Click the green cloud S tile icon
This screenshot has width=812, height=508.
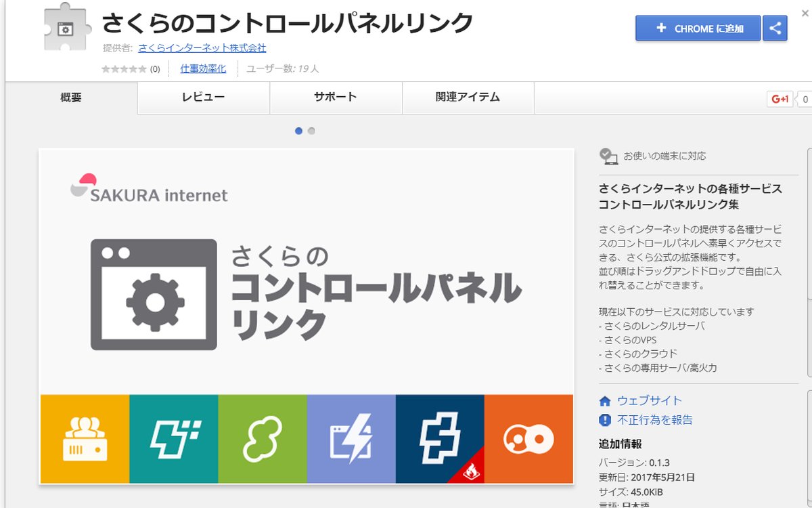pos(263,439)
